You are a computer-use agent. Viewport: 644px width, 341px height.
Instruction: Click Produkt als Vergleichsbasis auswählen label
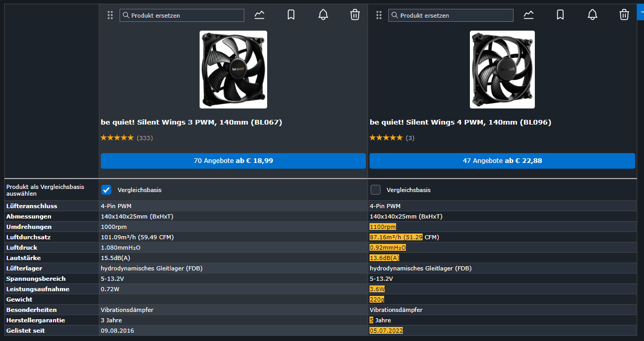[45, 190]
